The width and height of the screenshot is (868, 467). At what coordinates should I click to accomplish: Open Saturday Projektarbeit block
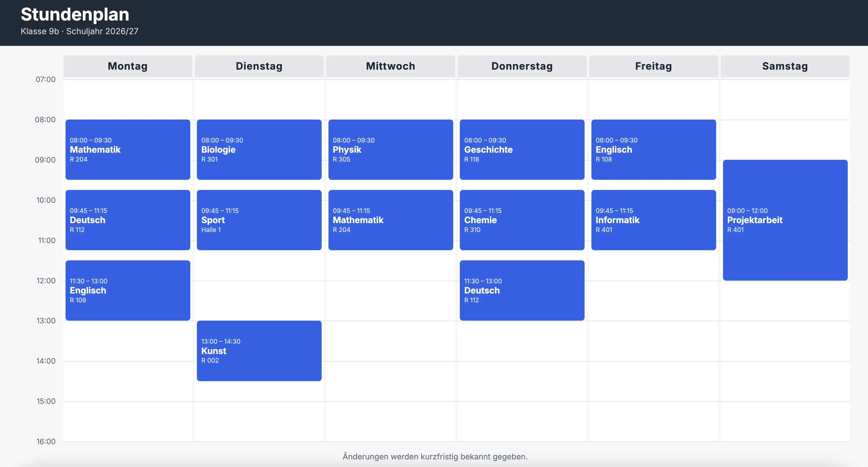[785, 220]
